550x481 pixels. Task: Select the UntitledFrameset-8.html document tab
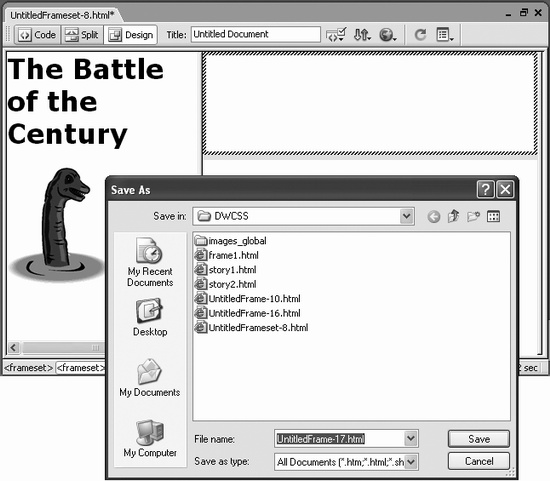[62, 15]
